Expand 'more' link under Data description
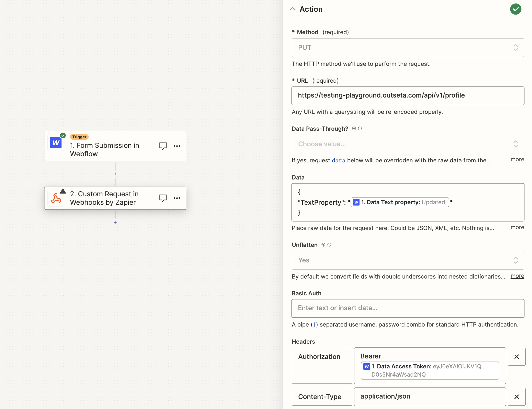Screen dimensions: 532x409 coord(517,227)
